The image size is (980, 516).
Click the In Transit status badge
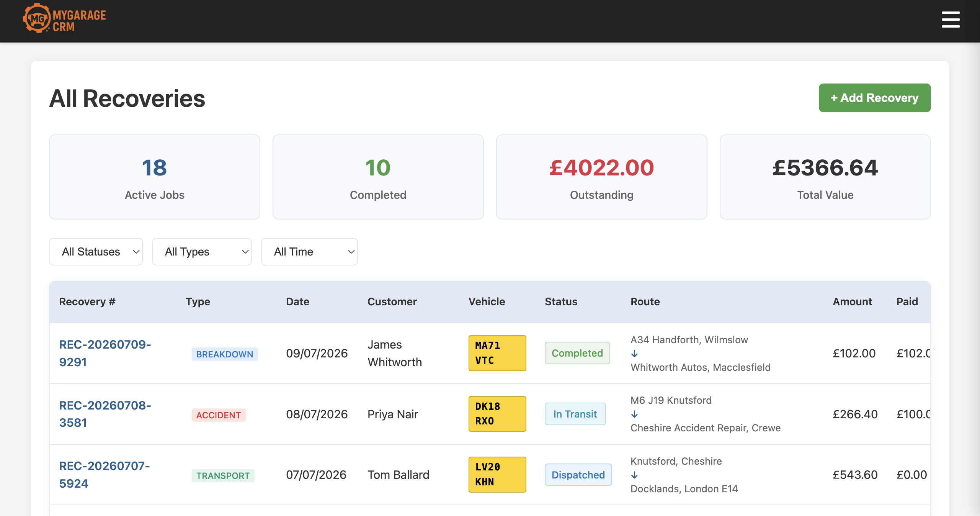(x=575, y=414)
